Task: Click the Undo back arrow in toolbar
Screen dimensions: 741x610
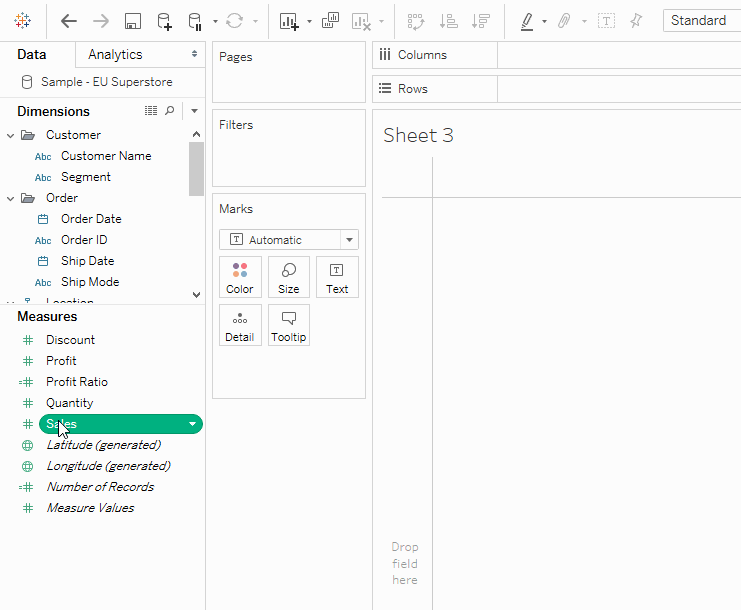Action: [68, 21]
